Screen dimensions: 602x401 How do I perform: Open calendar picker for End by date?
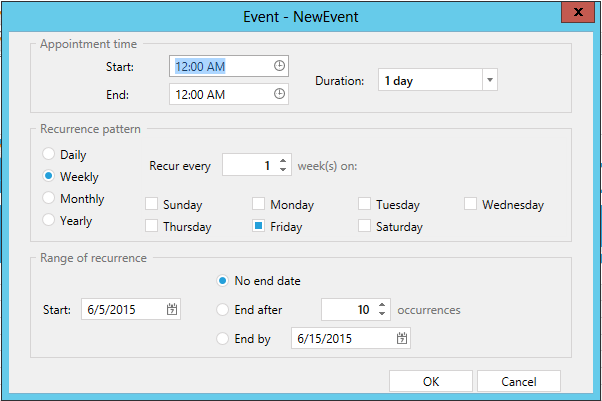(x=401, y=339)
